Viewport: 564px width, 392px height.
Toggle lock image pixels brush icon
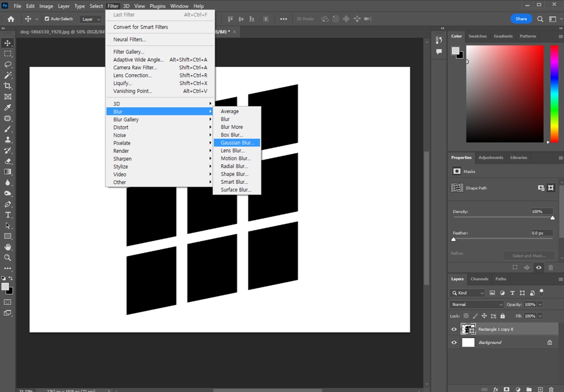pyautogui.click(x=475, y=316)
